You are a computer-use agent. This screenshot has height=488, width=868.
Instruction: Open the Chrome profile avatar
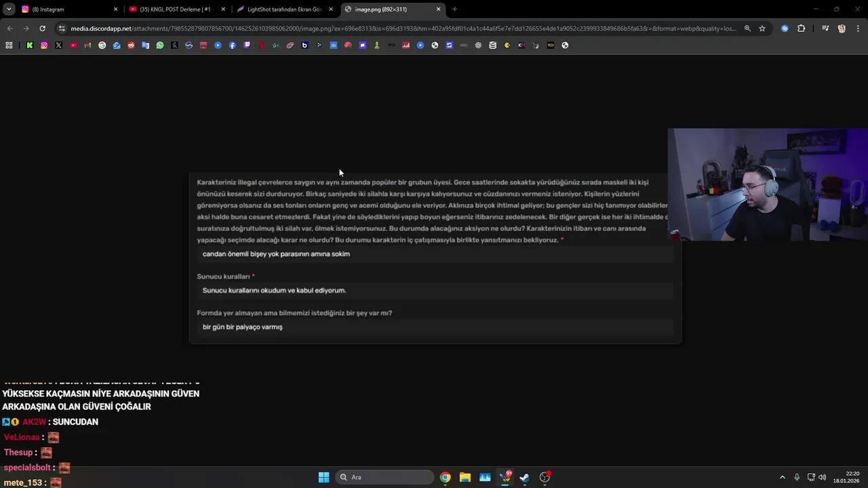coord(842,28)
